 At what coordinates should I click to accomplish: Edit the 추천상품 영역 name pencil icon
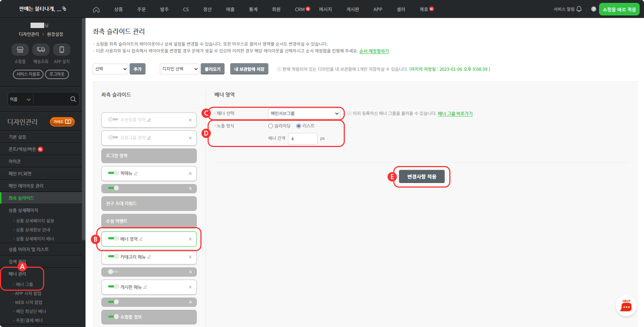pyautogui.click(x=149, y=120)
